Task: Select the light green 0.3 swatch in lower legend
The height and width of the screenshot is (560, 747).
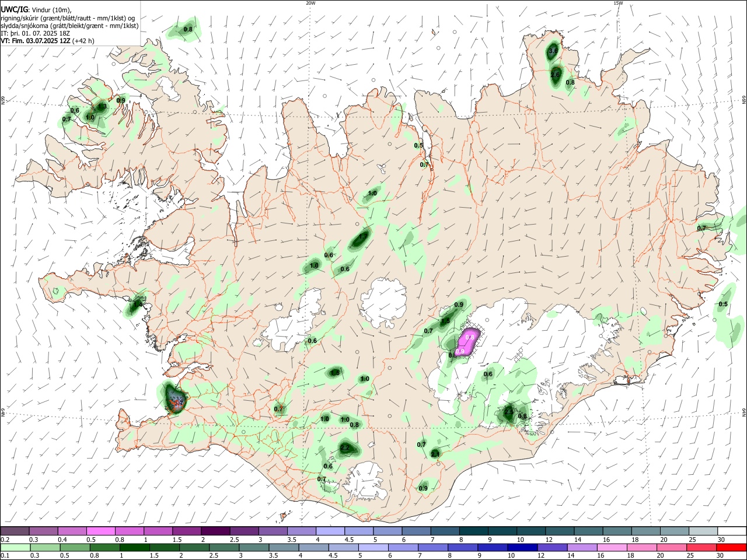Action: pos(46,547)
